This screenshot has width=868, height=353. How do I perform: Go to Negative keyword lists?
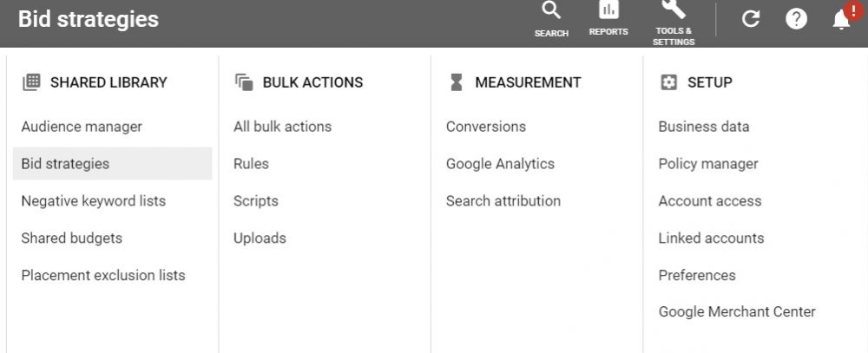[x=94, y=201]
